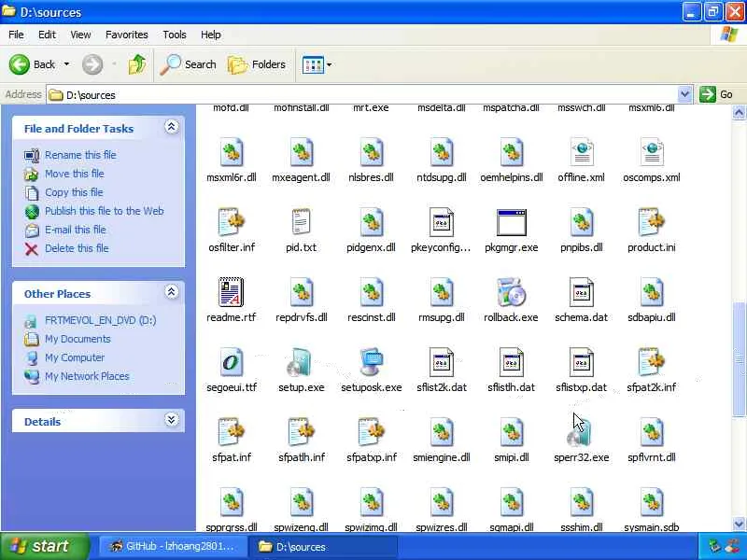
Task: Select the pidgenx.dll file icon
Action: point(371,223)
